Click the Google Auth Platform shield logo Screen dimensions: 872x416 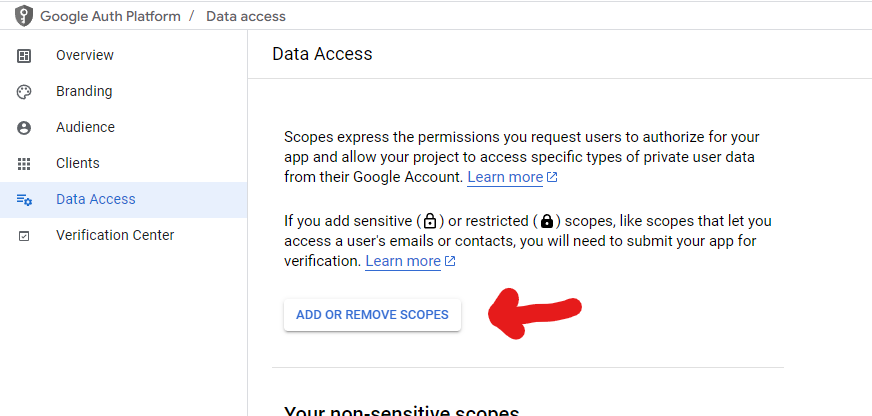pos(24,16)
